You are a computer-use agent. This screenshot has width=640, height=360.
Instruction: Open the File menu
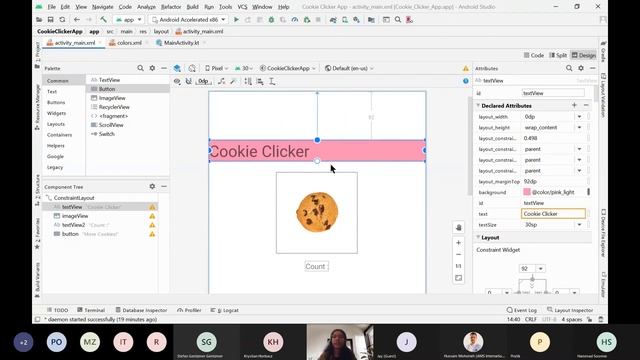point(51,7)
